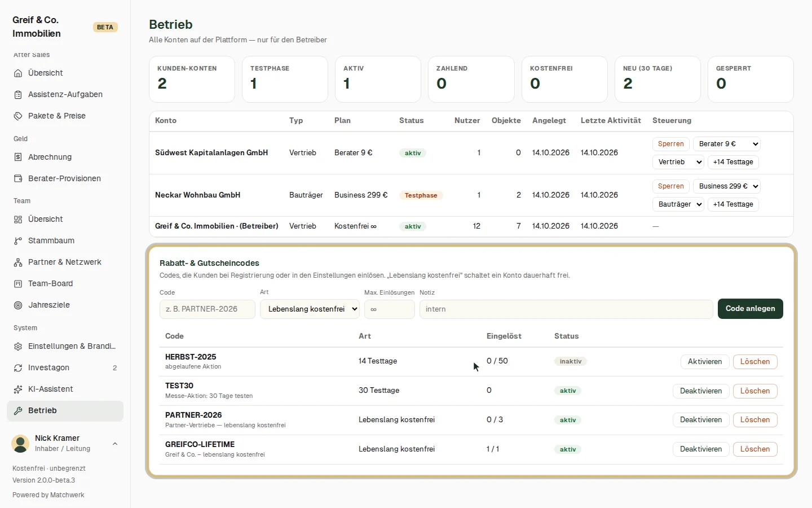
Task: Click the Betrieb wrench icon
Action: (18, 411)
